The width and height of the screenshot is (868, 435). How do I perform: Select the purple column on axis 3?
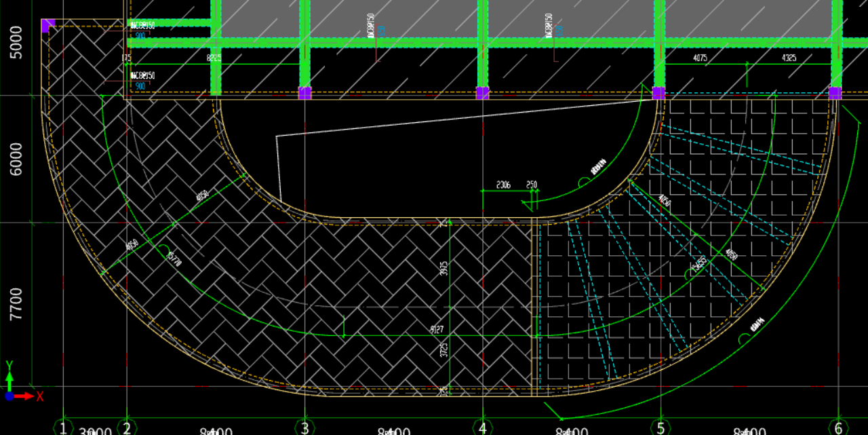(x=304, y=93)
